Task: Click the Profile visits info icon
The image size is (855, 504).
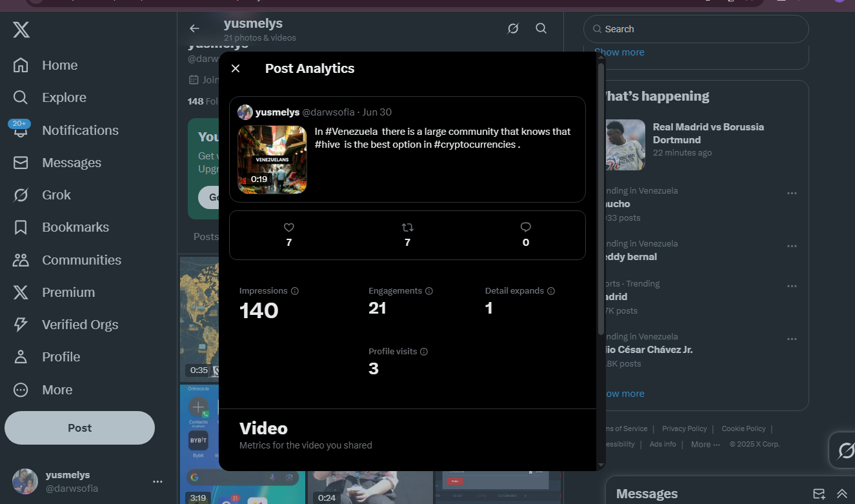Action: [x=424, y=352]
